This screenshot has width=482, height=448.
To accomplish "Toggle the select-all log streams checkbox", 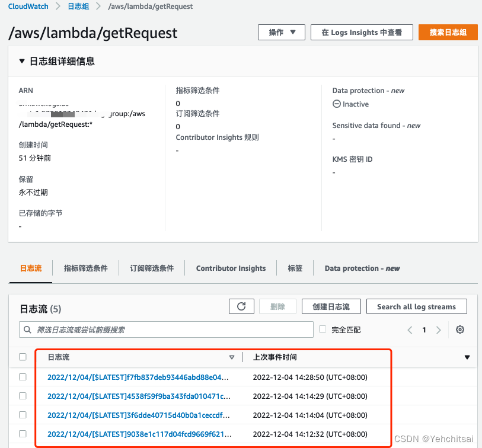I will point(23,357).
